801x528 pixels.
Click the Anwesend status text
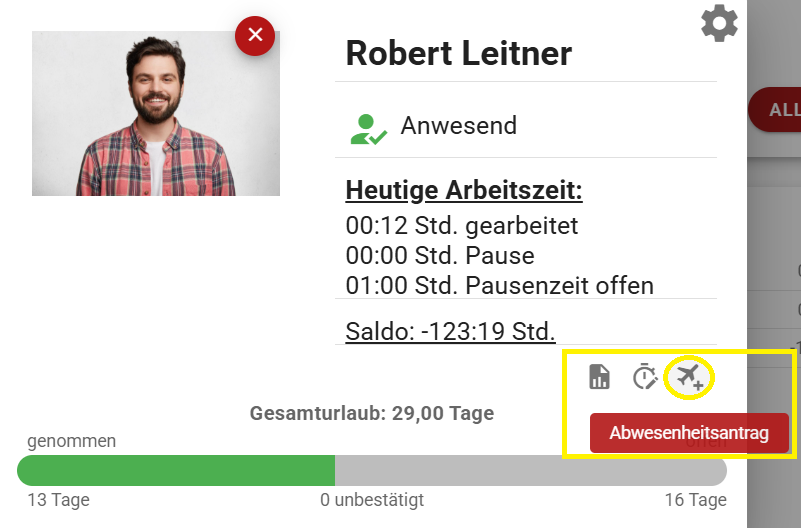click(x=459, y=126)
